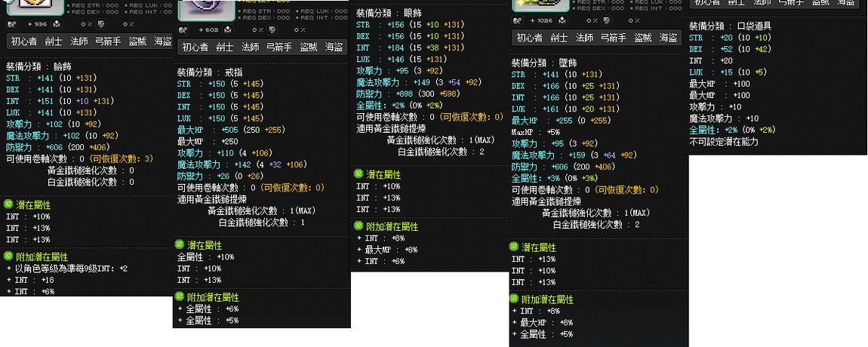This screenshot has width=868, height=347.
Task: Click green 潛在屬性 icon in ring (戒指) panel
Action: coord(180,245)
